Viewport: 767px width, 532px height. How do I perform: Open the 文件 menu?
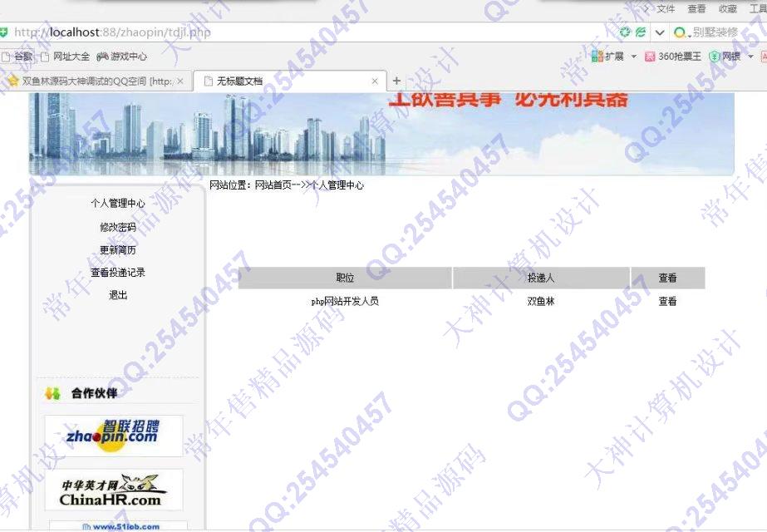point(666,9)
